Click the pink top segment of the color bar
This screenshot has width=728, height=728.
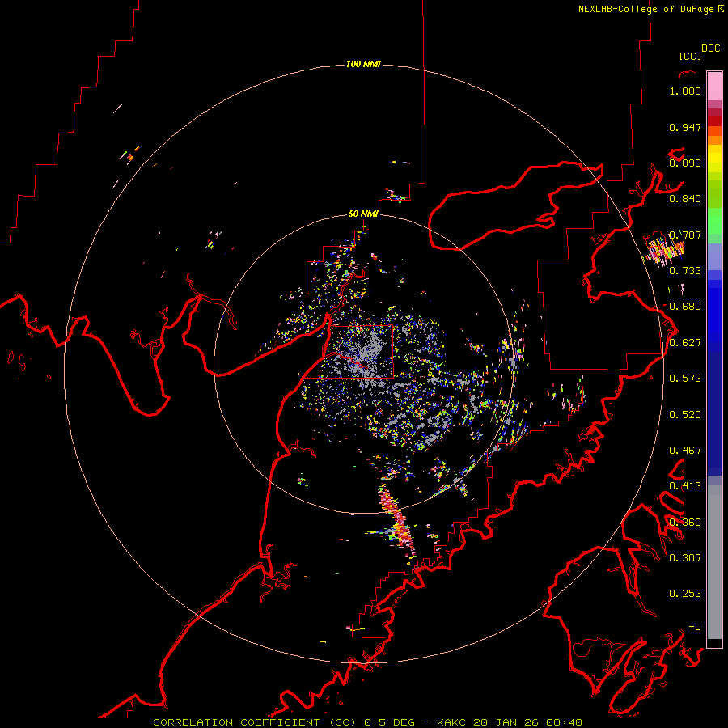[714, 86]
